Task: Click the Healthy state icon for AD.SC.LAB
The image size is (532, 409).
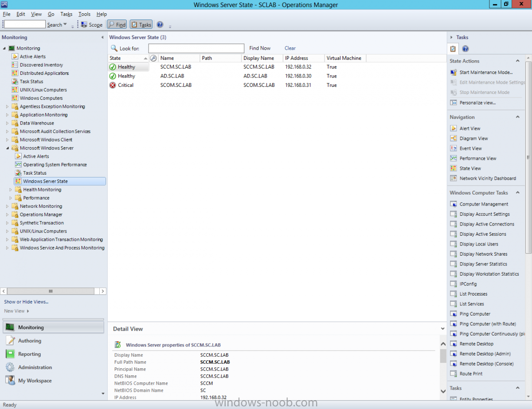Action: 113,76
